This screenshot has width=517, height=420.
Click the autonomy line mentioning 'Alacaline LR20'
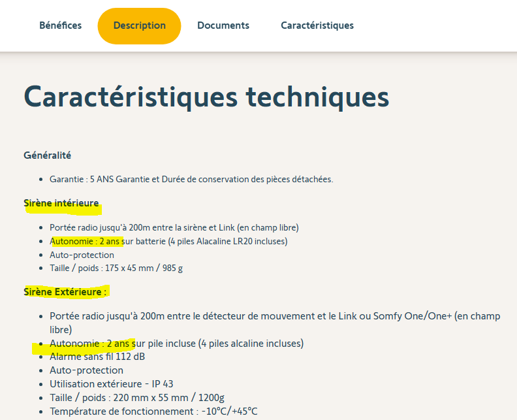pyautogui.click(x=168, y=241)
